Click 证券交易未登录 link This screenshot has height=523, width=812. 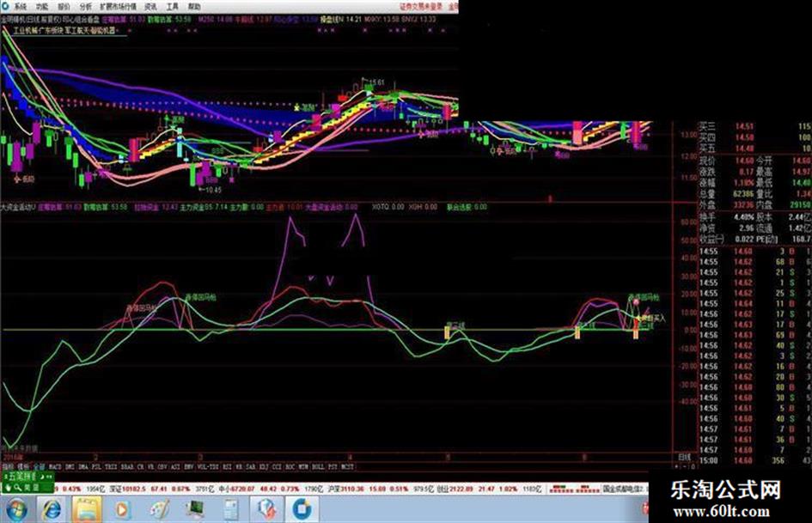pos(421,7)
